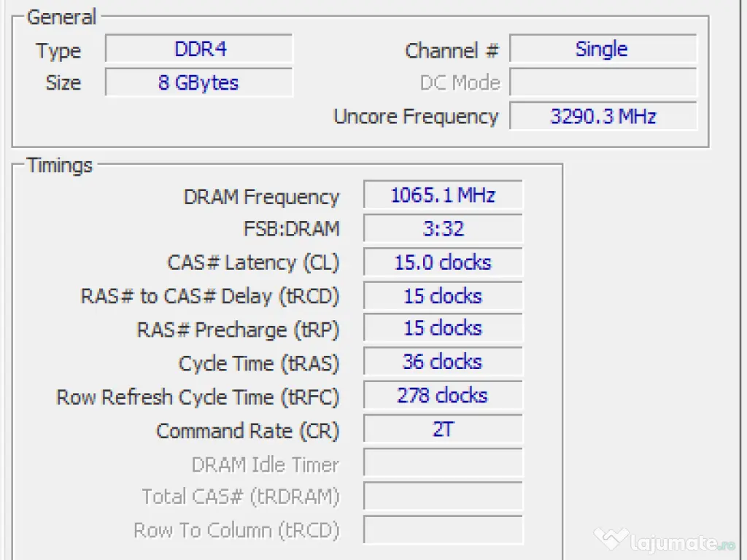This screenshot has height=560, width=747.
Task: Select the Size field showing 8 GBytes
Action: pyautogui.click(x=199, y=82)
